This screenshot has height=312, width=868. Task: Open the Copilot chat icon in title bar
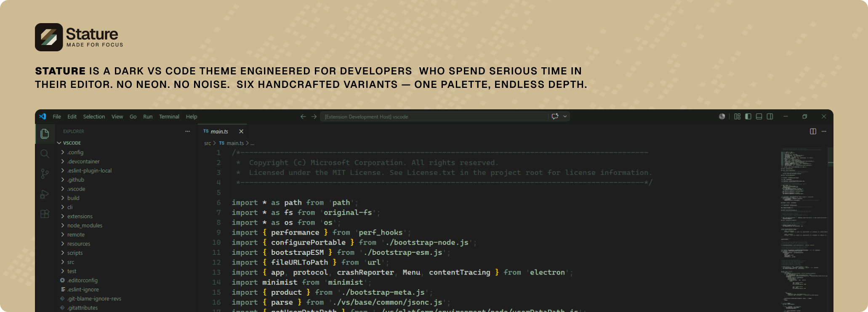point(555,116)
